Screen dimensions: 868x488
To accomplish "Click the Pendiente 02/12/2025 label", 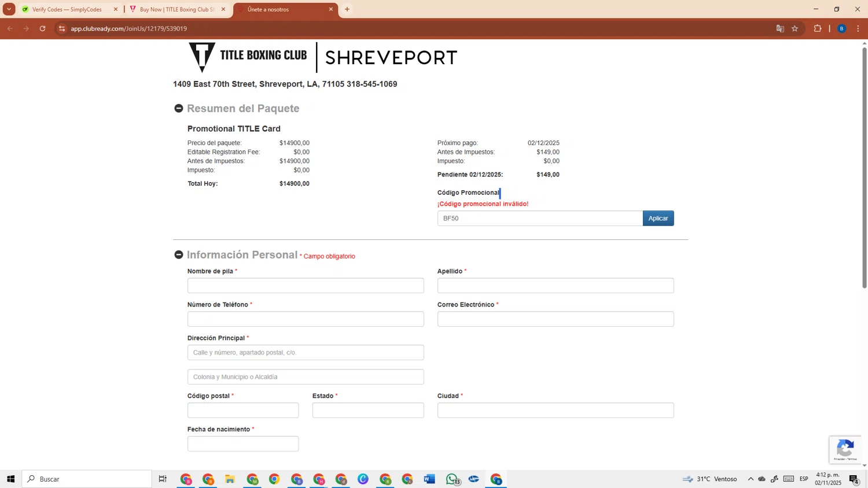I will [470, 175].
